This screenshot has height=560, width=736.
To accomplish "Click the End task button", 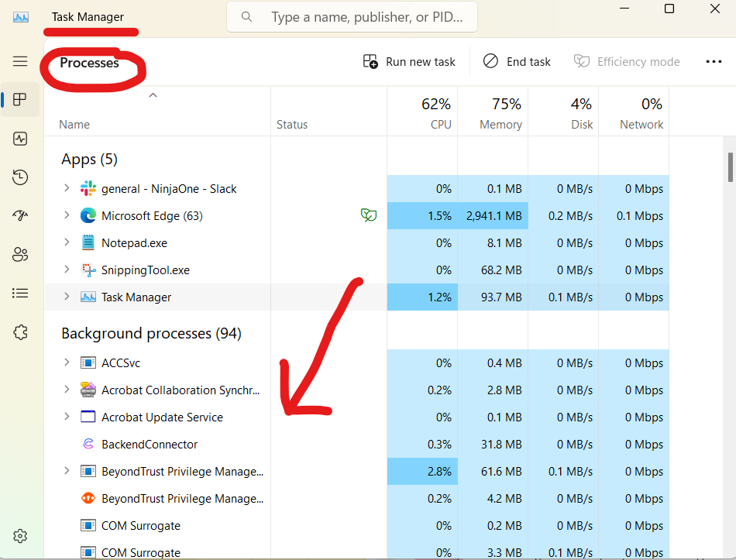I will (517, 61).
